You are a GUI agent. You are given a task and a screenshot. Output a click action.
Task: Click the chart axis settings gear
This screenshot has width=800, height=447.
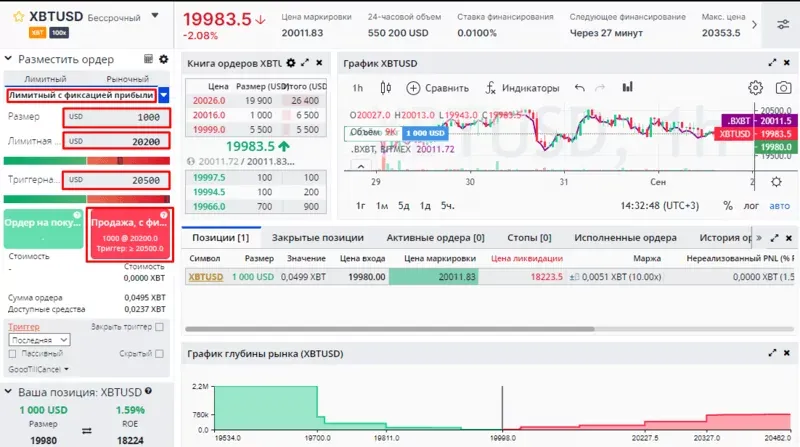777,182
